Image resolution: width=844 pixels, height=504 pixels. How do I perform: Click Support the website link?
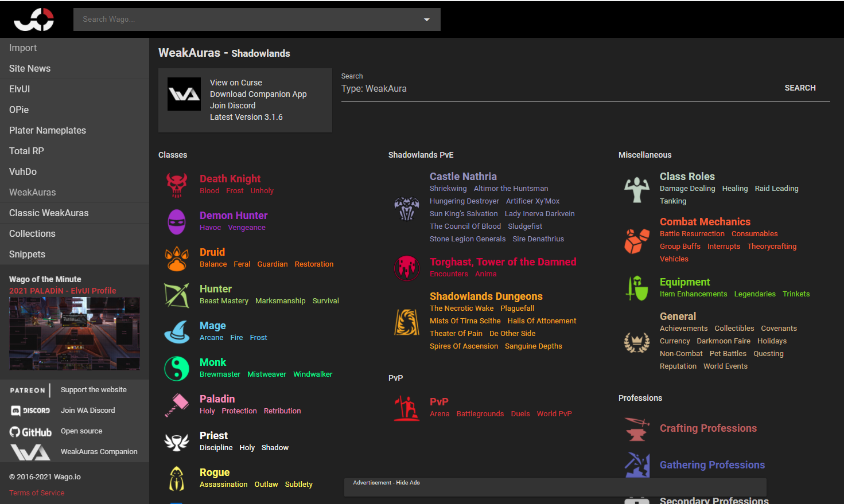94,390
